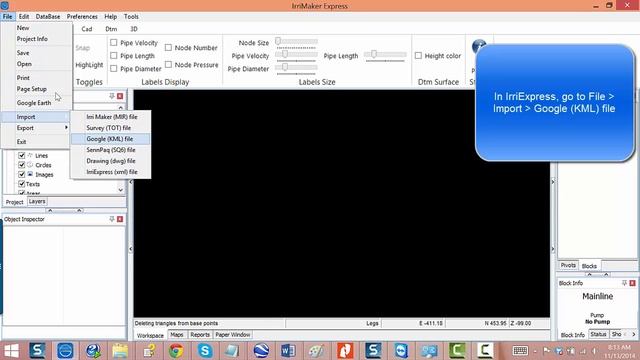Close the Object Inspector panel

click(x=120, y=219)
